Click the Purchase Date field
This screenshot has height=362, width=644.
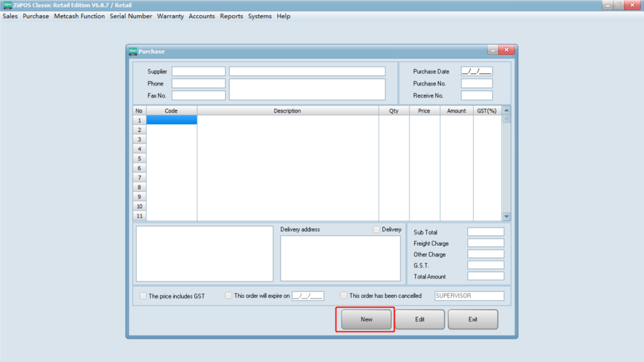pos(476,72)
